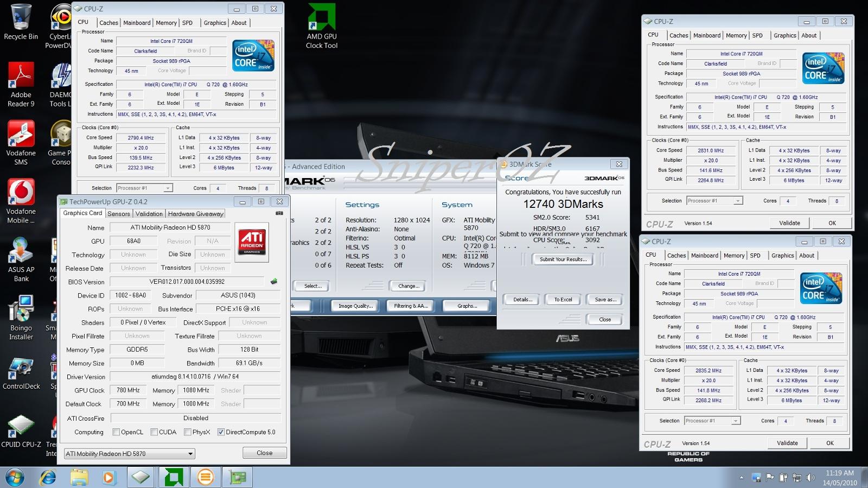Open the Recycle Bin desktop icon
Viewport: 868px width, 488px height.
pyautogui.click(x=21, y=22)
